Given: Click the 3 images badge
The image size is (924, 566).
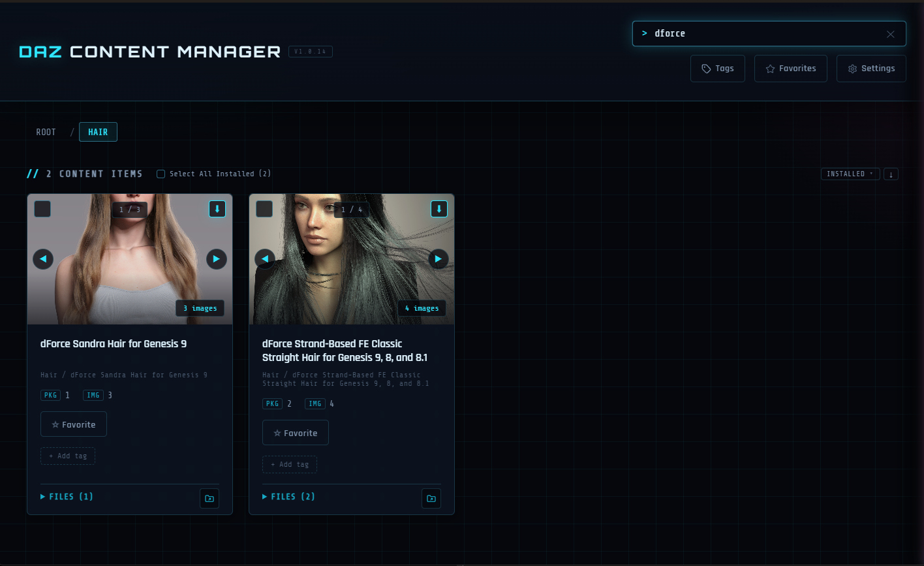Looking at the screenshot, I should point(200,308).
